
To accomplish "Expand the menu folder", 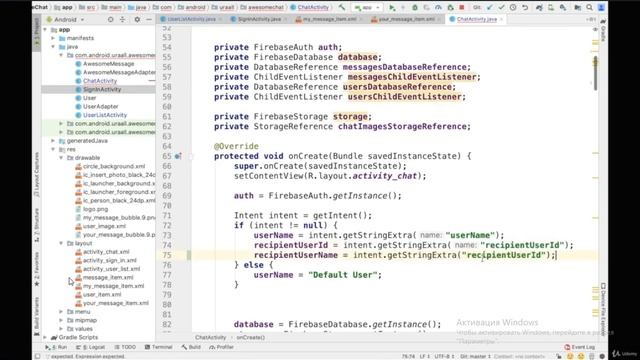I will coord(61,312).
